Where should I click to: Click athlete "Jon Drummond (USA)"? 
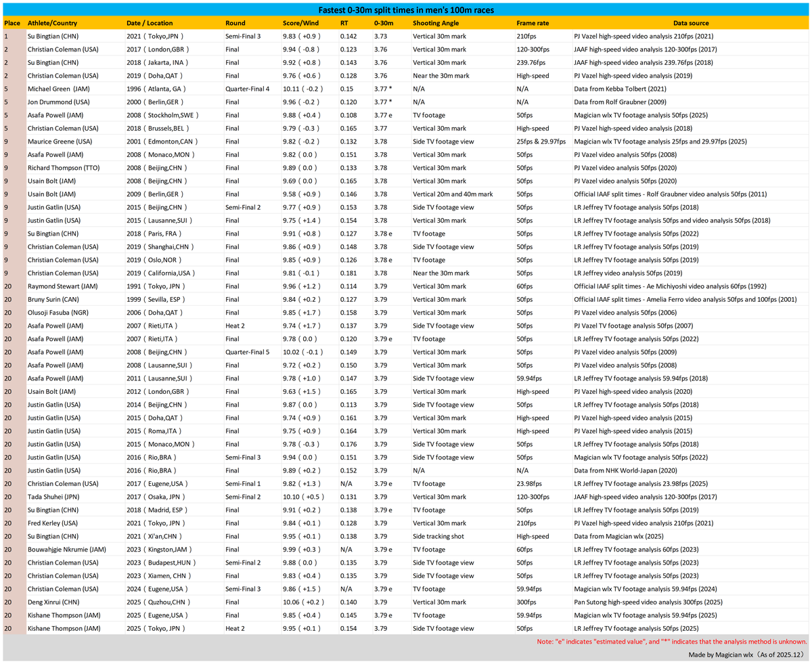(x=58, y=102)
